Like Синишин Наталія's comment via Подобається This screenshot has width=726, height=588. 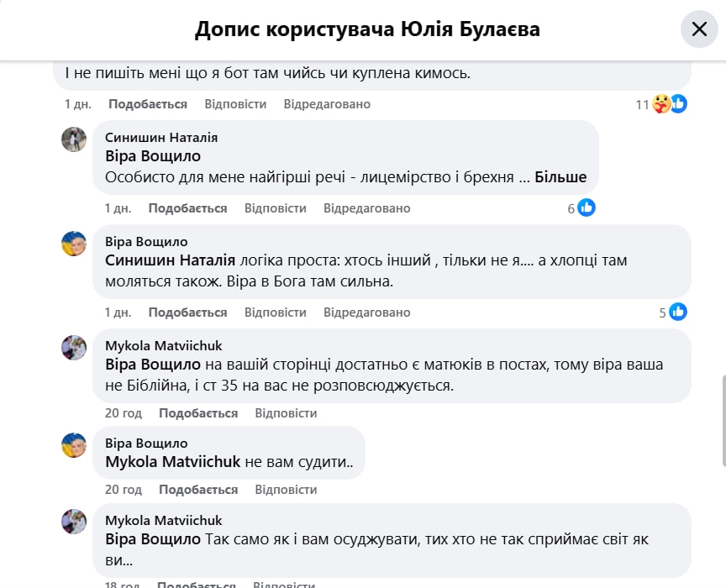pos(187,208)
